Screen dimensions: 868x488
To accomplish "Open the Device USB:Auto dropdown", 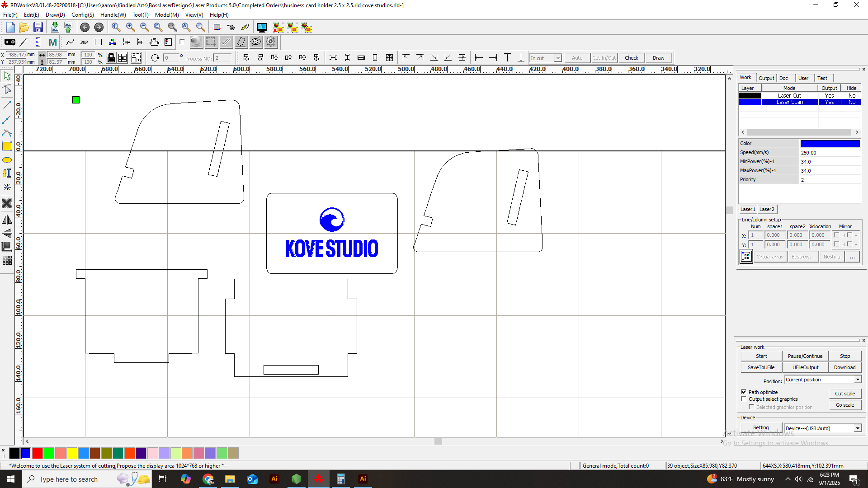I will click(x=823, y=428).
